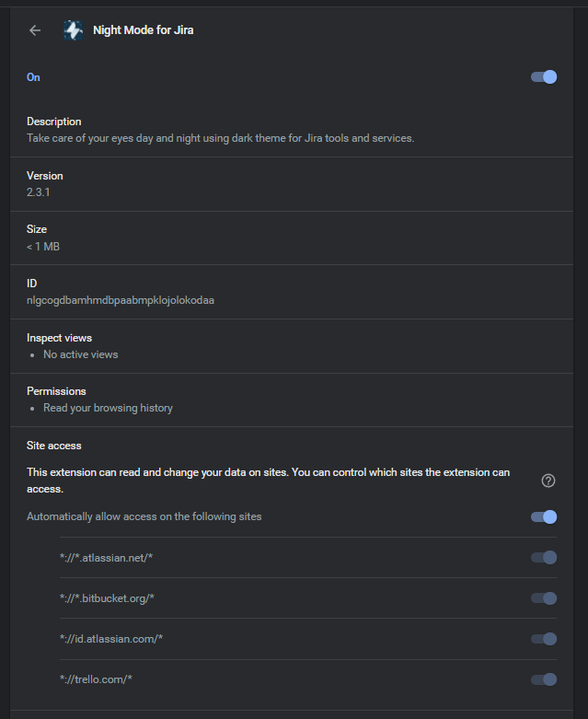Disable the Night Mode for Jira extension
588x719 pixels.
[x=544, y=77]
